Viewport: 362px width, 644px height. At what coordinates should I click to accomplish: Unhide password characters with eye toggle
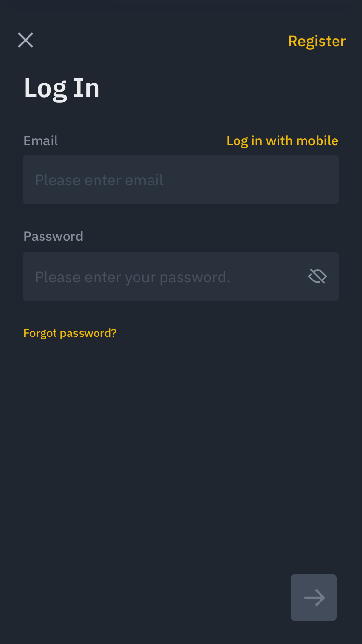(x=317, y=277)
